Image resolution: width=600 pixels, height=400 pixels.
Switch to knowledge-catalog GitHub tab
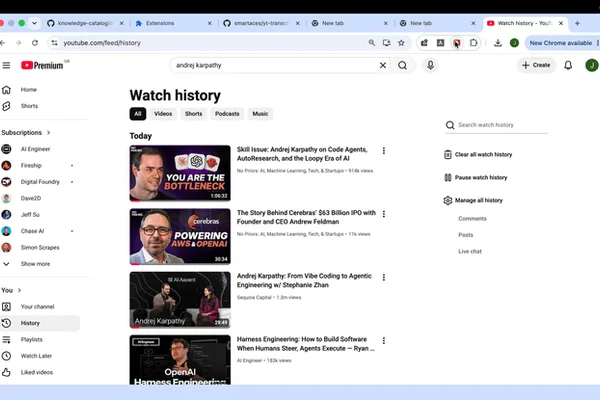pos(85,23)
